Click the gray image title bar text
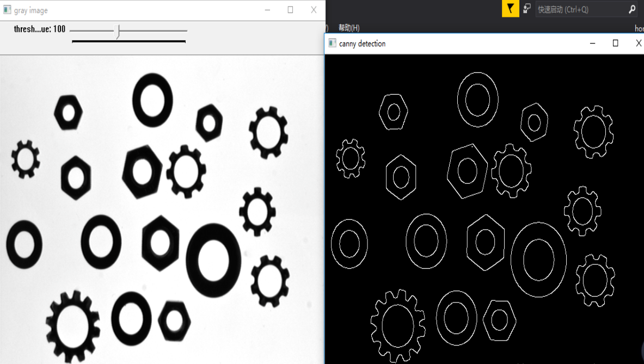 pos(31,10)
